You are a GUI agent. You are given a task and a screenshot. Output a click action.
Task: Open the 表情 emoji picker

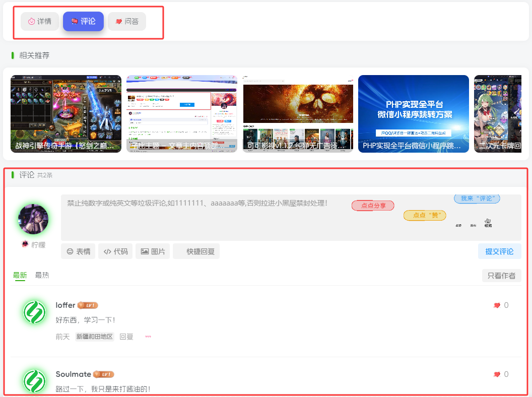pos(78,251)
